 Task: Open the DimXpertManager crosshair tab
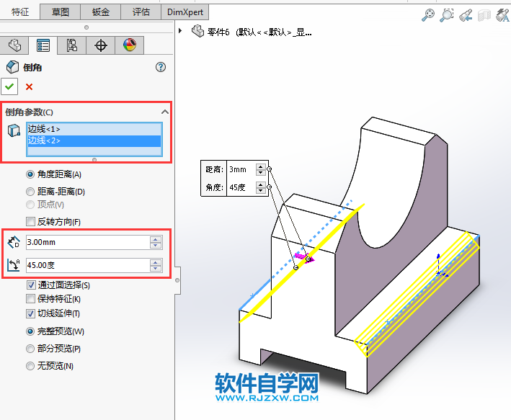click(101, 45)
